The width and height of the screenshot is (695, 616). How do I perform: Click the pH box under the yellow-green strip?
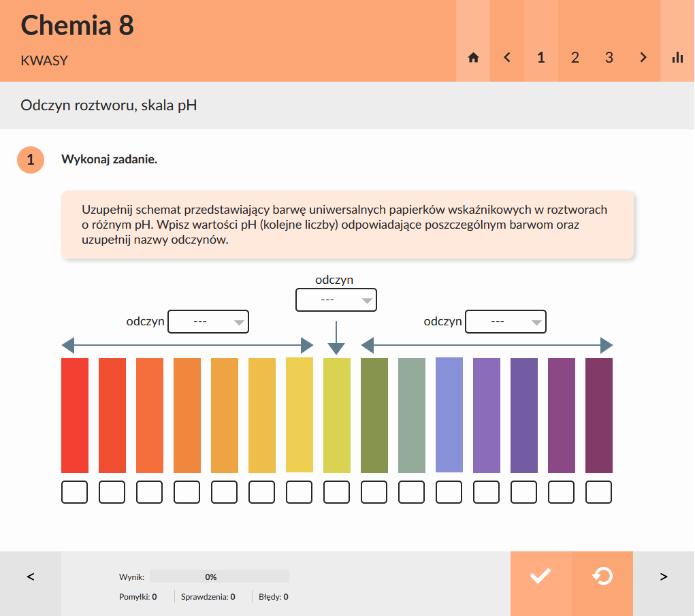[x=337, y=491]
